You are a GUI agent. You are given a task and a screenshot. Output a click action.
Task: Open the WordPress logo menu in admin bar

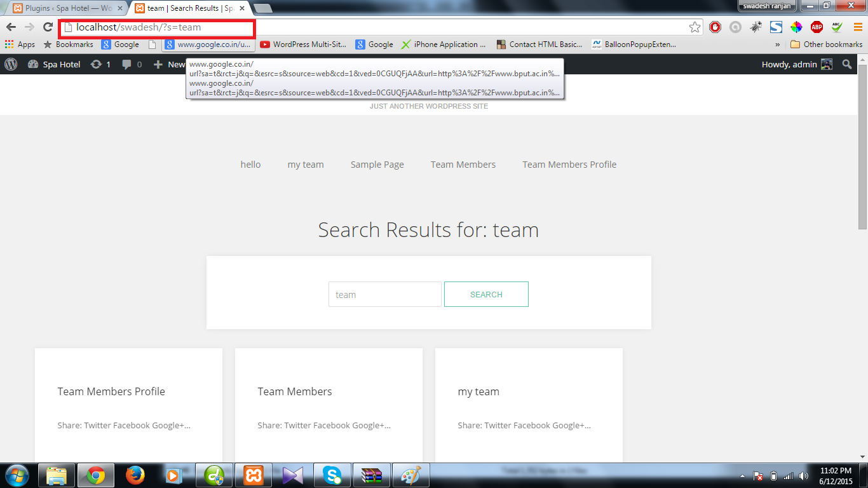pos(11,64)
